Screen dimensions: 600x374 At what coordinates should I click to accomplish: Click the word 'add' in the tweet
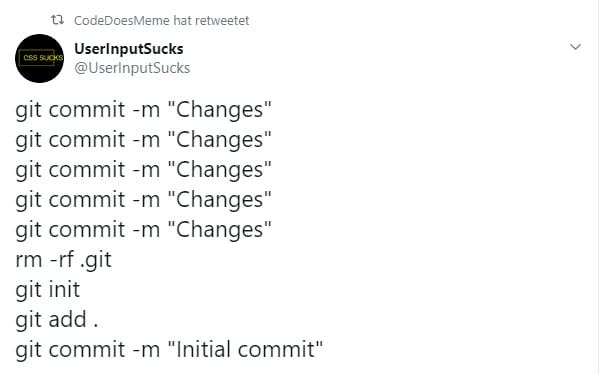coord(68,319)
